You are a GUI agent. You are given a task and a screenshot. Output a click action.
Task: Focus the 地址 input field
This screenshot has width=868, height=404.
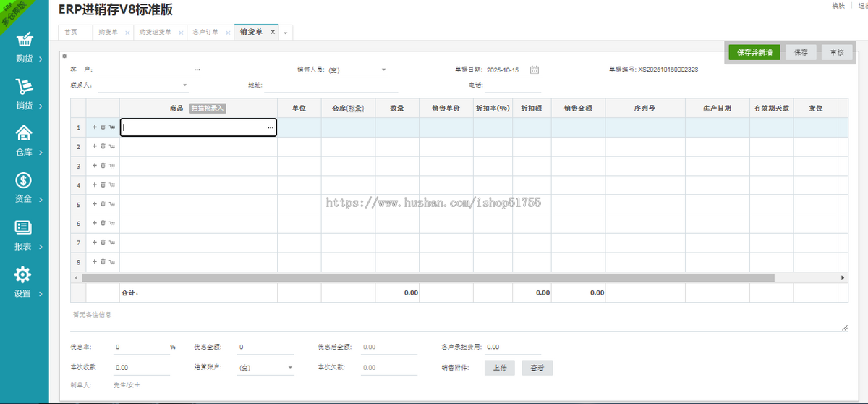331,85
